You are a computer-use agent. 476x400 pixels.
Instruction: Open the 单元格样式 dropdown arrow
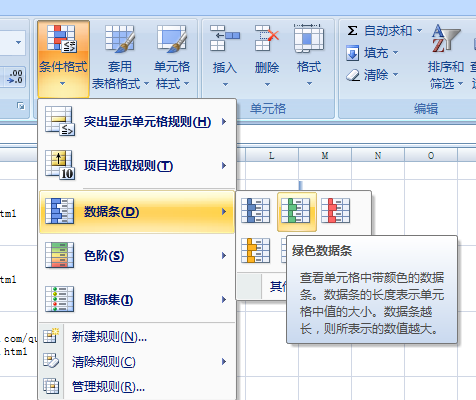click(x=186, y=83)
